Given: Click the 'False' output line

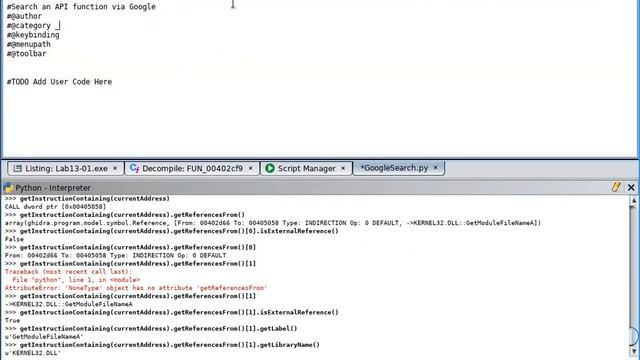Looking at the screenshot, I should [x=14, y=239].
